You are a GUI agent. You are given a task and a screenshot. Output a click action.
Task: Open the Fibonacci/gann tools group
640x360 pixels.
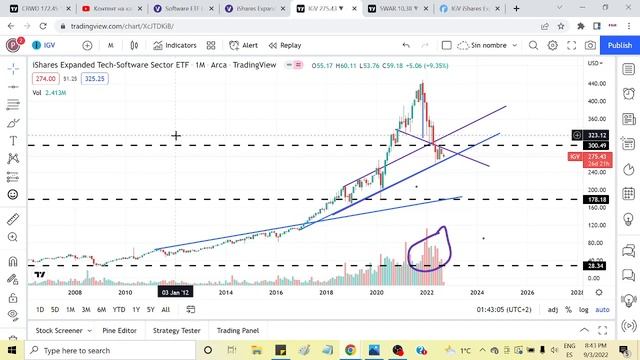click(13, 104)
